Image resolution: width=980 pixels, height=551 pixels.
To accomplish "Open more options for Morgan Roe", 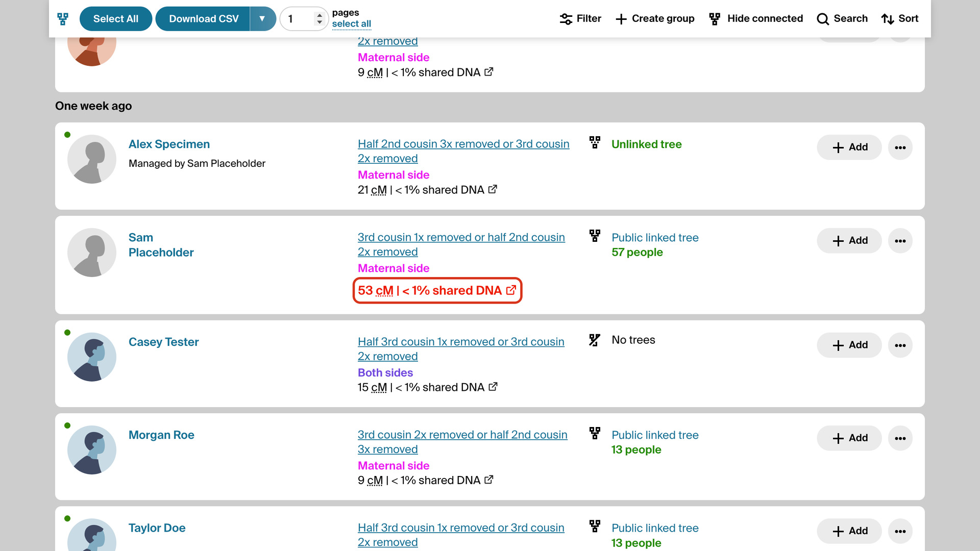I will (x=900, y=438).
